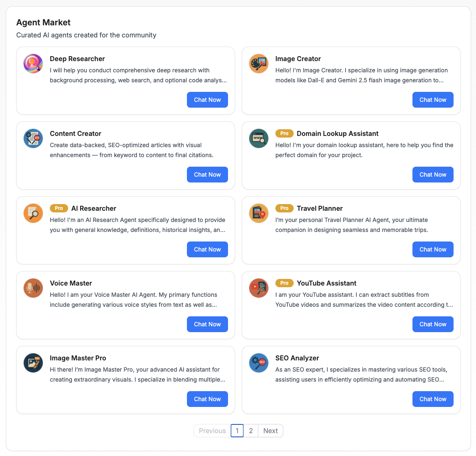
Task: Click the Domain Lookup Assistant www icon
Action: tap(259, 139)
